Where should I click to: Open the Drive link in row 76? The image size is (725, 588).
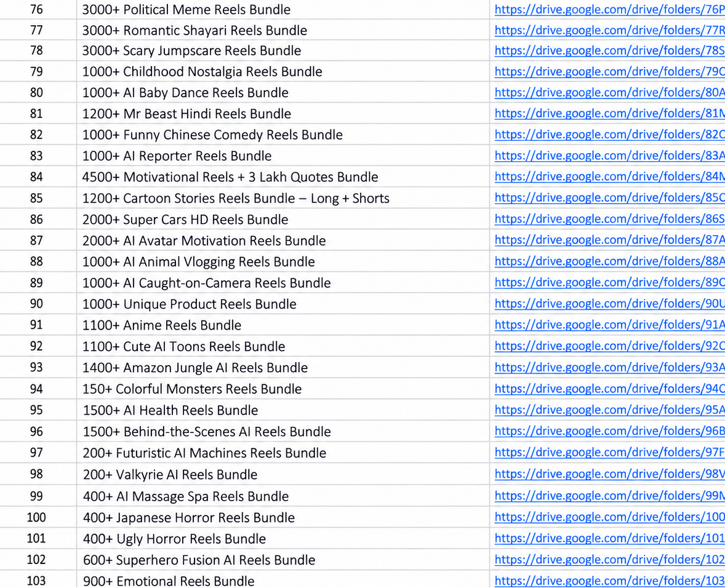pyautogui.click(x=609, y=9)
